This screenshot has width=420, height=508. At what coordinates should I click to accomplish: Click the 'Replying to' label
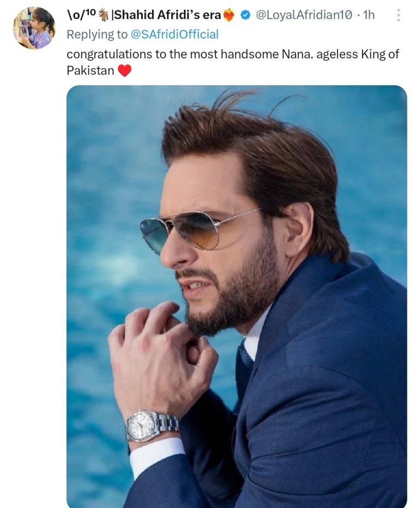click(x=95, y=34)
